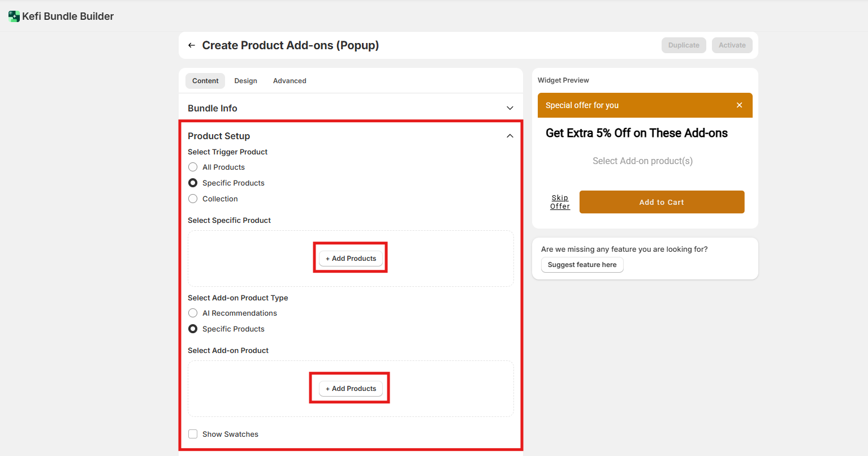Select the Collection trigger option
The height and width of the screenshot is (456, 868).
click(x=193, y=199)
